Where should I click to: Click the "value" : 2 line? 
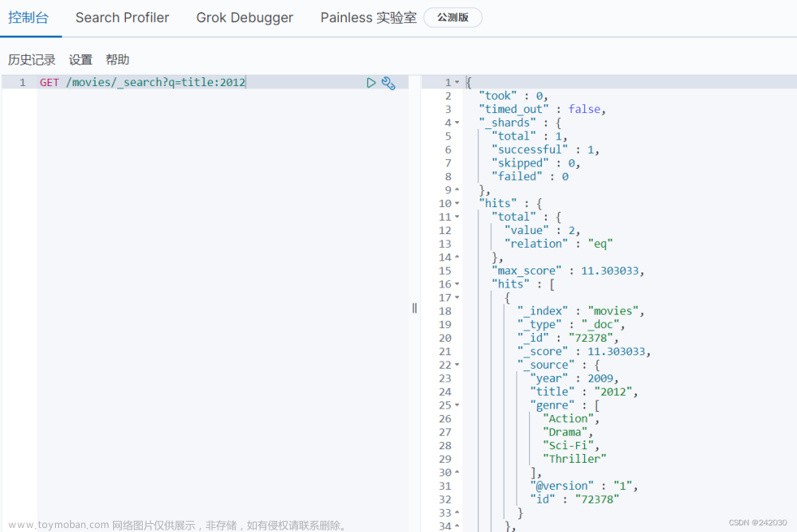(x=542, y=231)
